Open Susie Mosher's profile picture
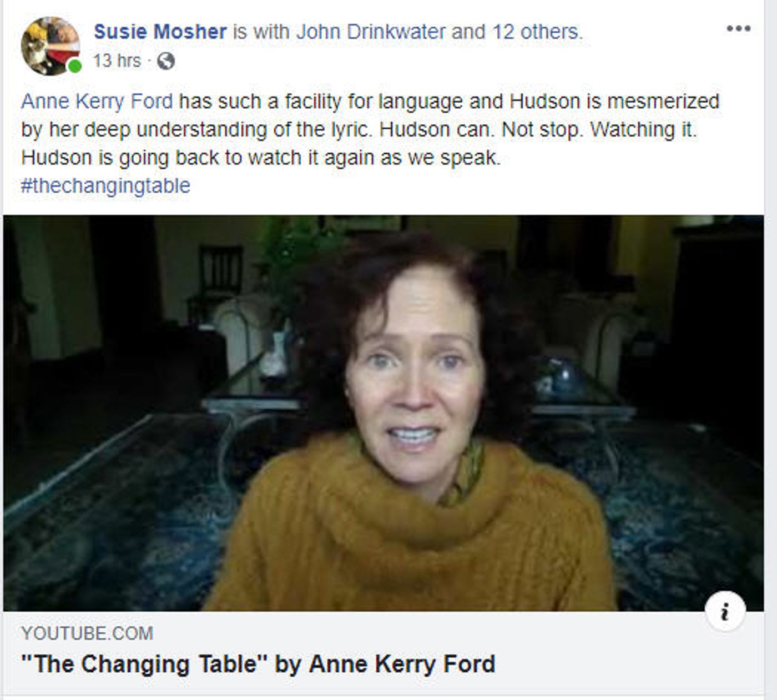777x700 pixels. (50, 46)
